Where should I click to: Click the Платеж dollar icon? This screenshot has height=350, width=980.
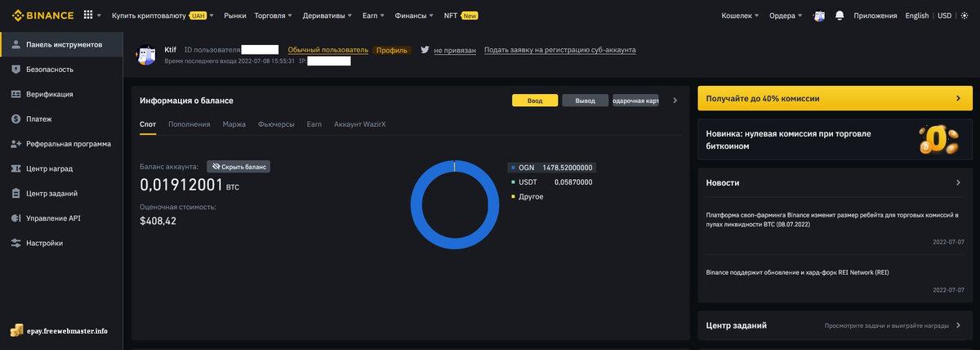16,119
